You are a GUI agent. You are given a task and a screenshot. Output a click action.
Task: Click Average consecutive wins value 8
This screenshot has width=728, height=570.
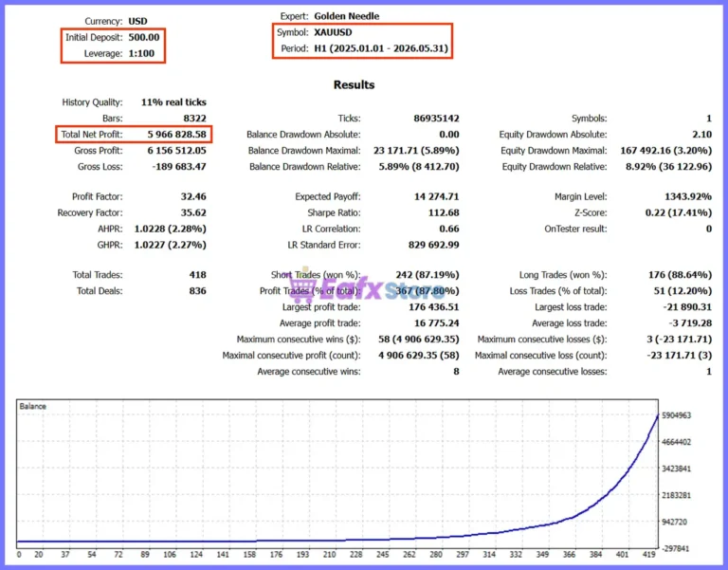tap(456, 372)
